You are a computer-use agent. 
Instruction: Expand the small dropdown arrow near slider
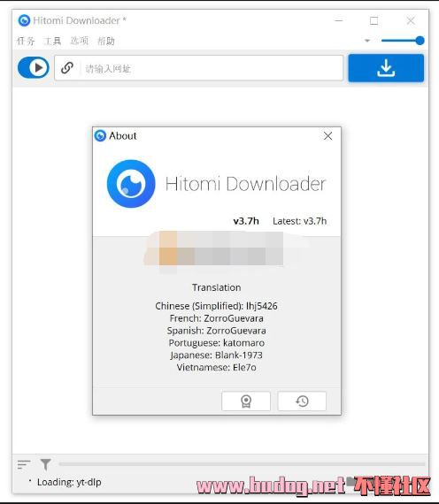click(x=367, y=41)
